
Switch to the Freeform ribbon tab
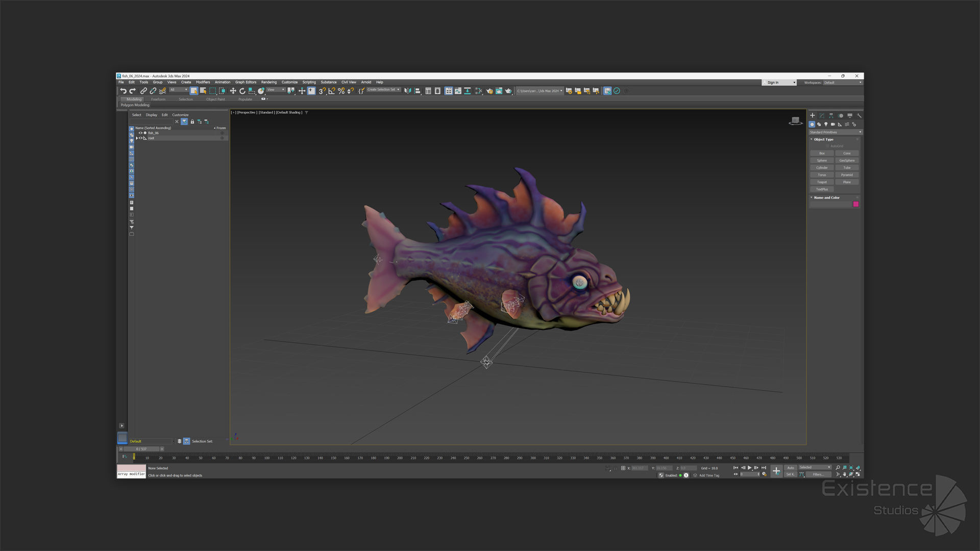click(158, 99)
